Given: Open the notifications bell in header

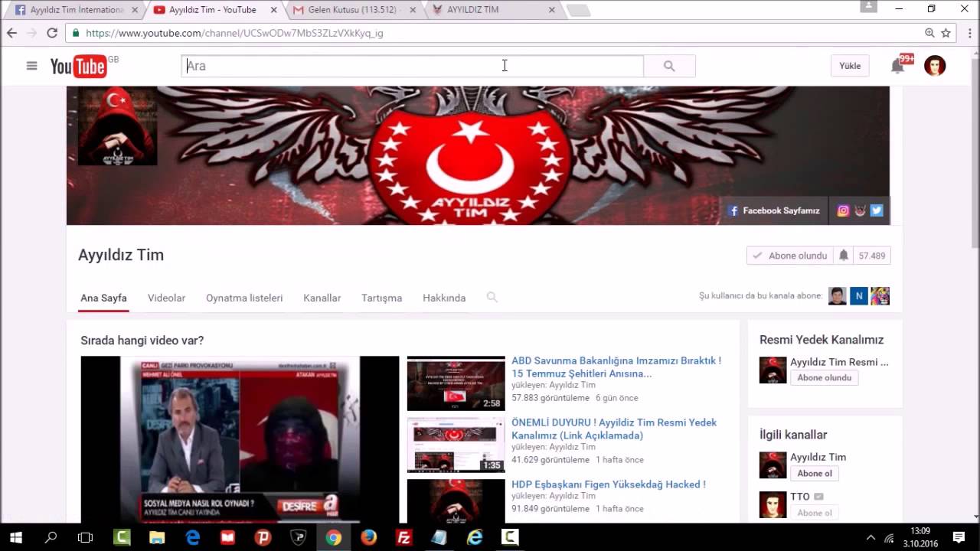Looking at the screenshot, I should coord(897,66).
